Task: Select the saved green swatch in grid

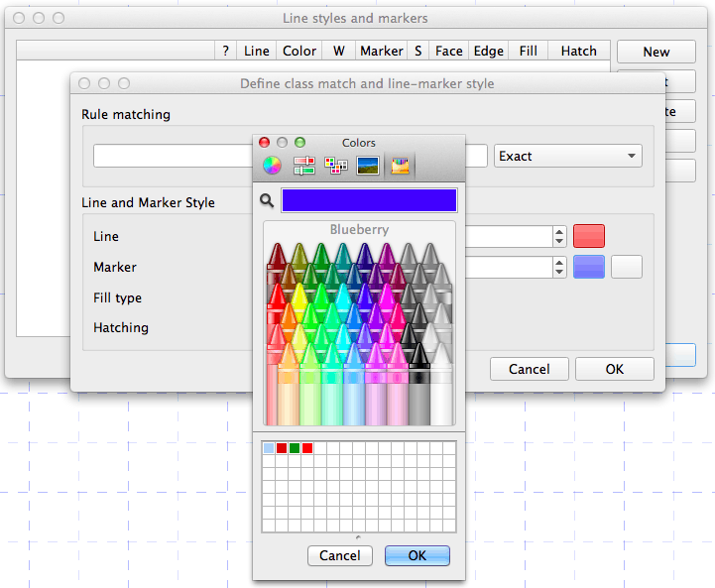Action: [295, 448]
